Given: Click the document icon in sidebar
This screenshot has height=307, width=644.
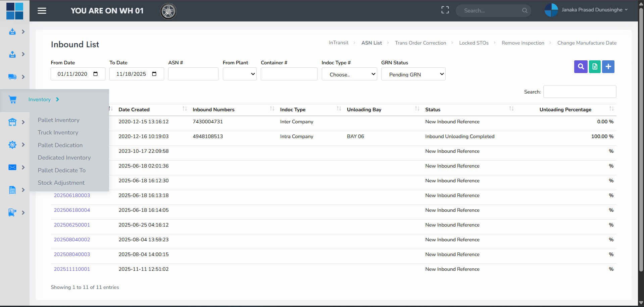Looking at the screenshot, I should tap(12, 190).
